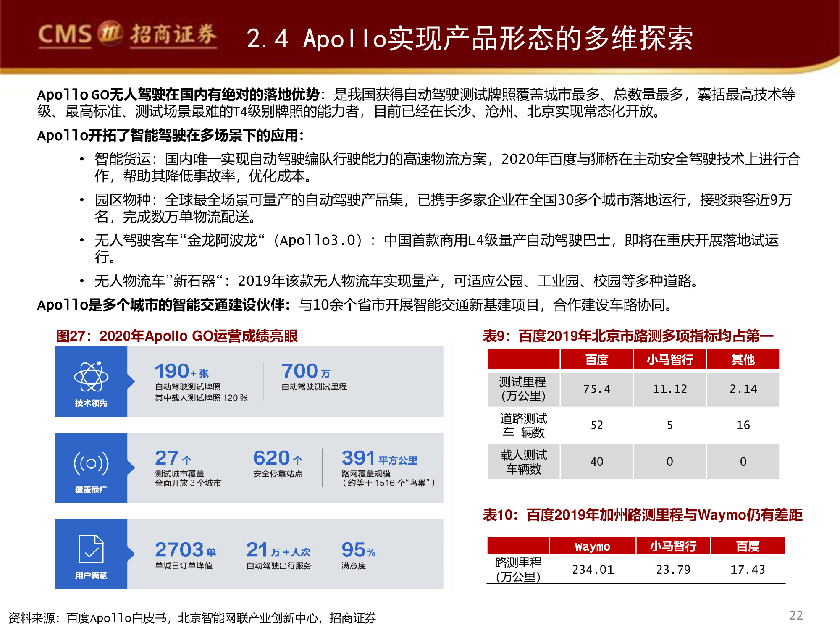Click the 其他 column header
840x630 pixels.
[743, 360]
